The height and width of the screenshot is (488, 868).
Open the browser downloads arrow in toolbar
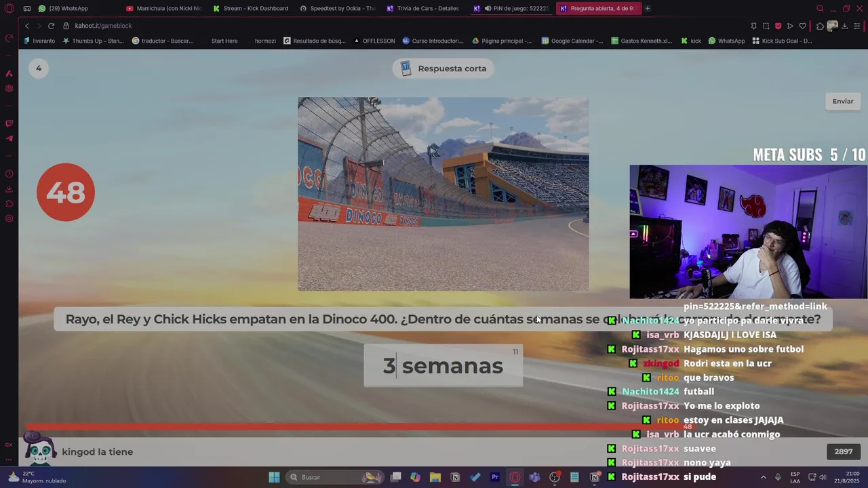pos(844,26)
